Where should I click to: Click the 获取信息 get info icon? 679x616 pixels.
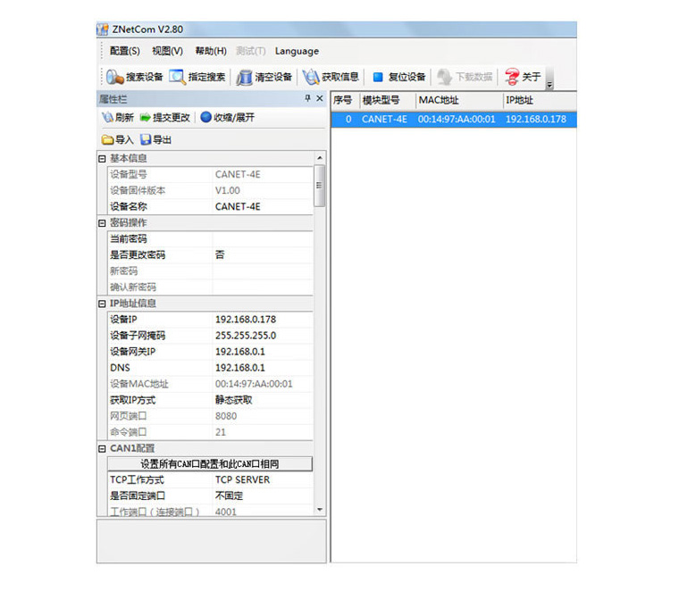point(311,77)
